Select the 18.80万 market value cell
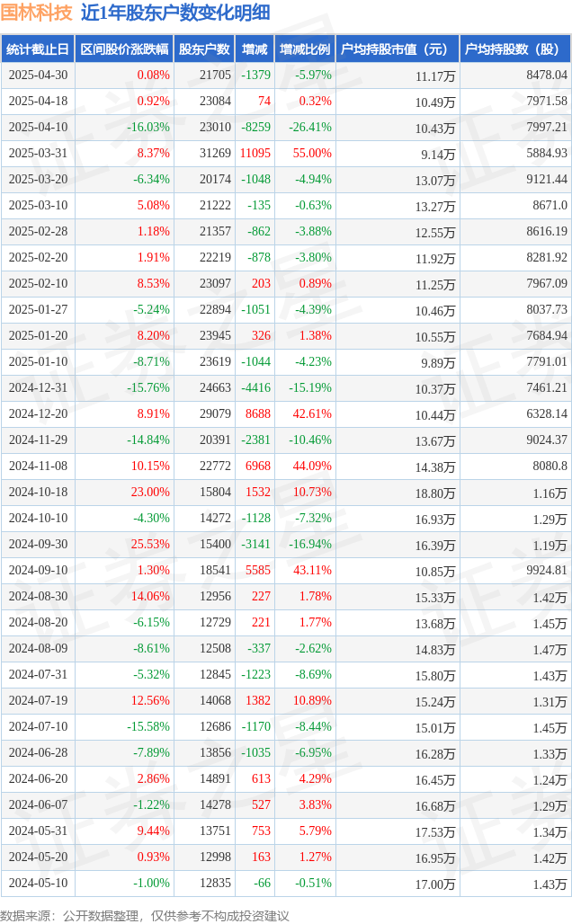This screenshot has height=924, width=572. click(434, 493)
